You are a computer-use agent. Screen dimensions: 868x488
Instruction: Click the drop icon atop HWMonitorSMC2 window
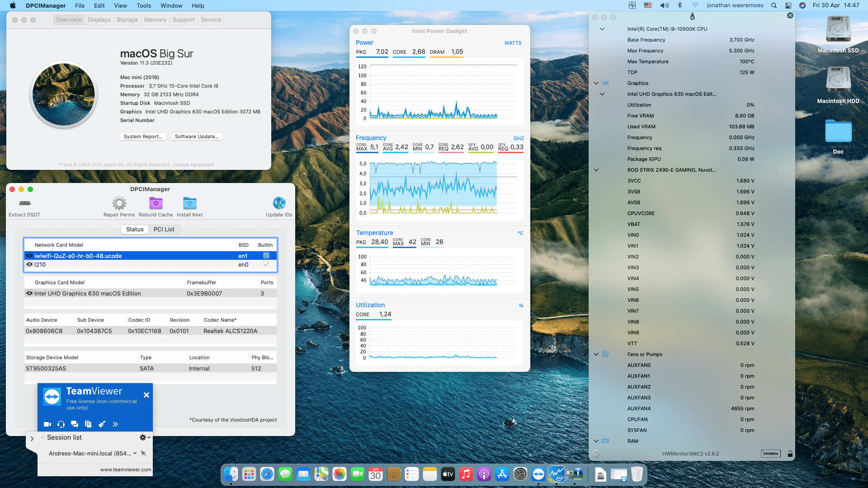(692, 17)
